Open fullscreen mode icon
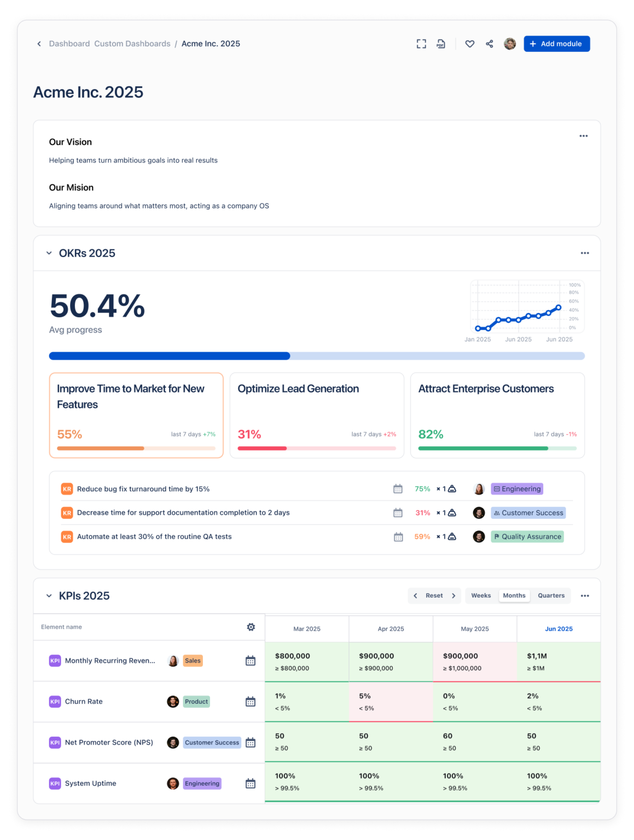This screenshot has width=634, height=840. [x=421, y=44]
